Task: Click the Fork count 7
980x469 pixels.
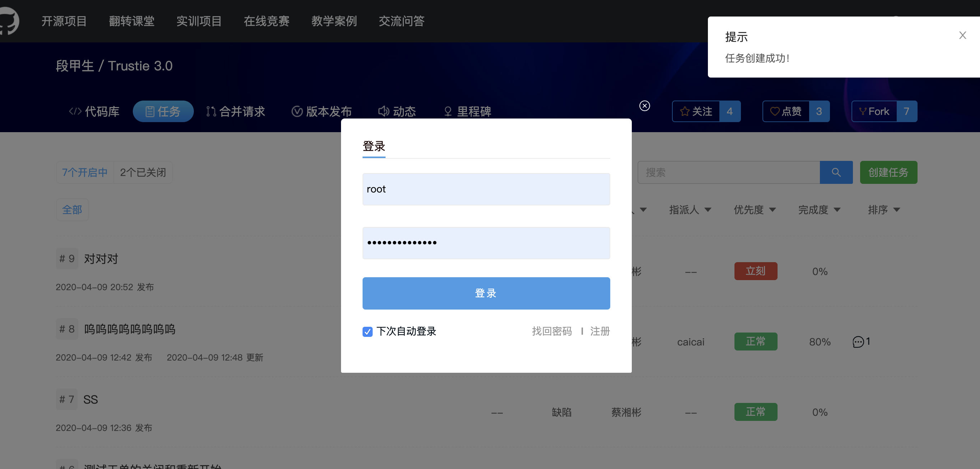Action: click(906, 111)
